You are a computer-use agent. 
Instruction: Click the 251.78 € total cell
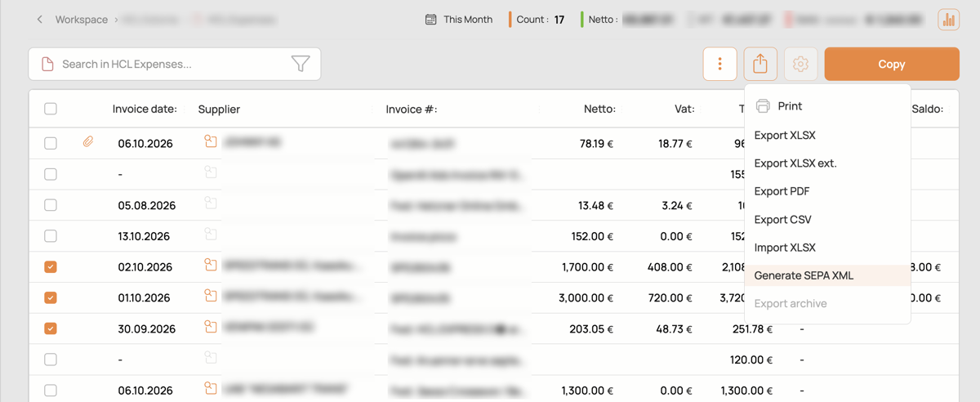pyautogui.click(x=751, y=329)
